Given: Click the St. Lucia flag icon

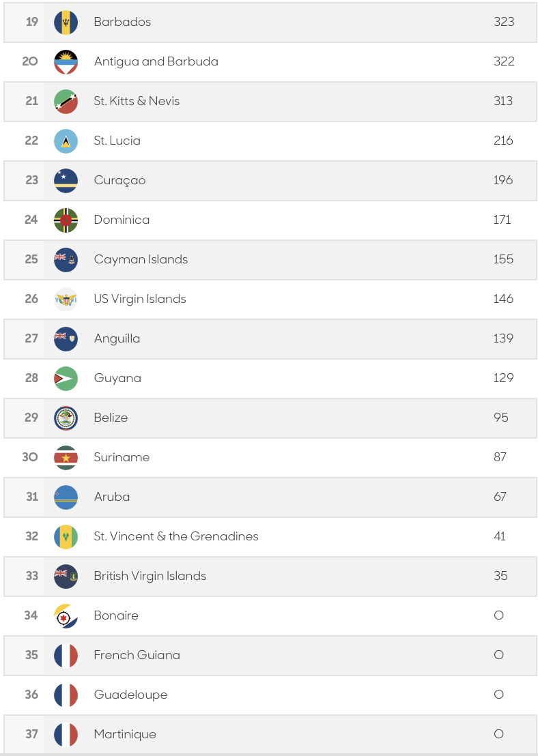Looking at the screenshot, I should [x=66, y=141].
